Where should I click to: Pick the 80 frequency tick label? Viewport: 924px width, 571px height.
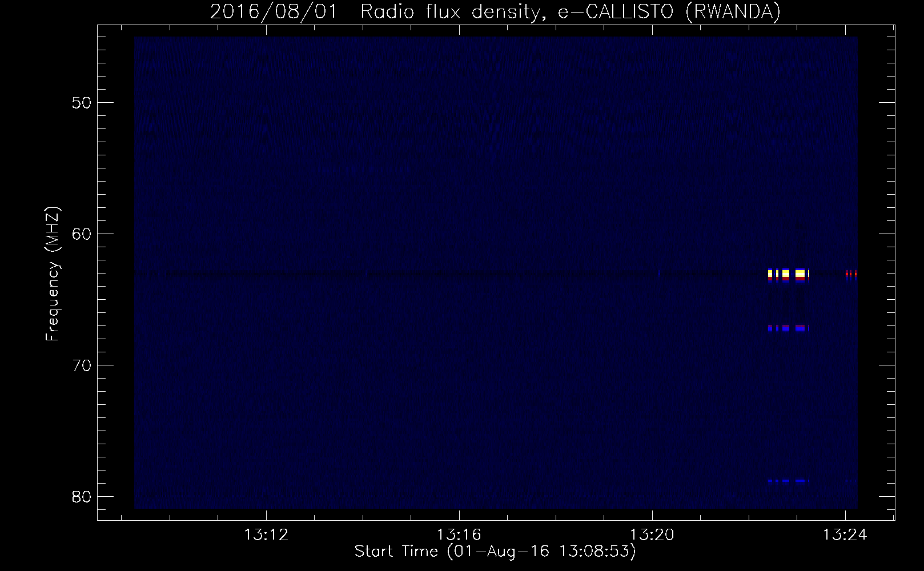pyautogui.click(x=82, y=497)
